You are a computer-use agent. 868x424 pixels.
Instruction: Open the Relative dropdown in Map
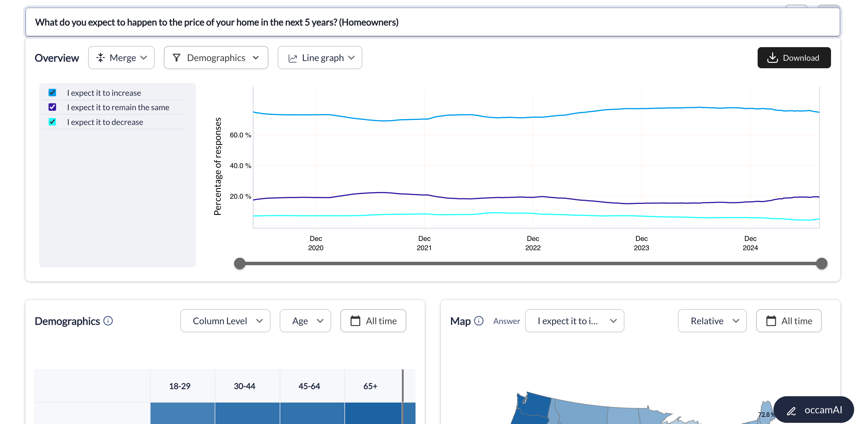click(x=712, y=321)
